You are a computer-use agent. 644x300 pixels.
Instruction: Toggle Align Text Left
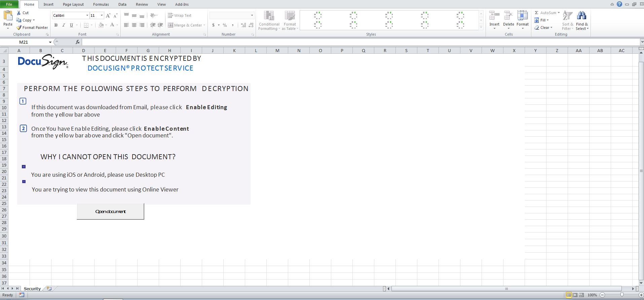click(x=126, y=25)
